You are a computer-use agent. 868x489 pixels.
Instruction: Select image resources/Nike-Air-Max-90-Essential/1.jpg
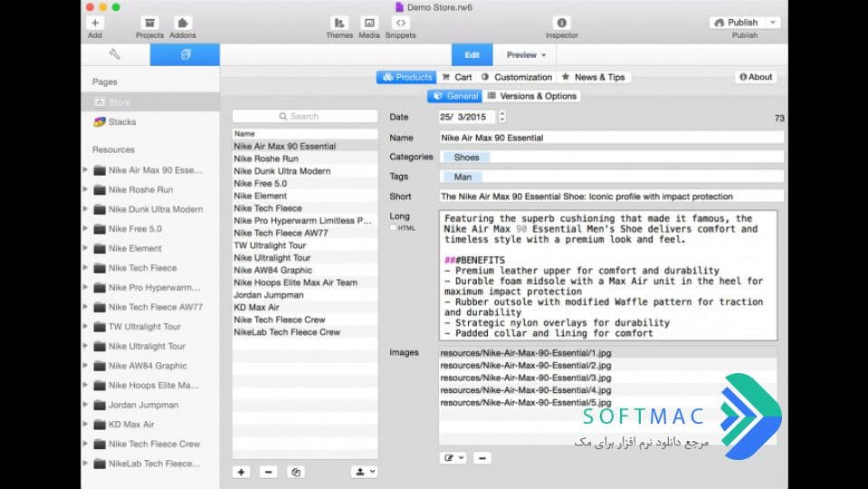[608, 353]
